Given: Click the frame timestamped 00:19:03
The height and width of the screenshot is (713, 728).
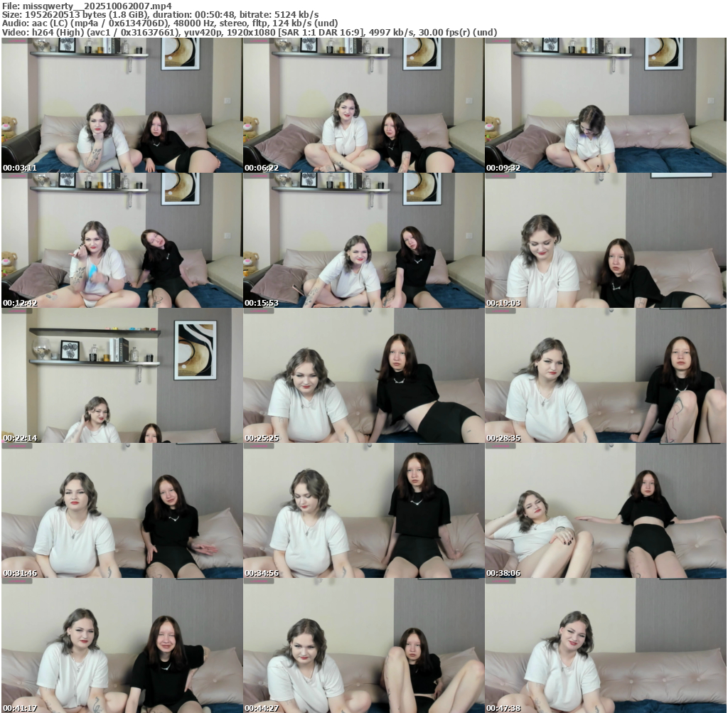Looking at the screenshot, I should click(605, 240).
